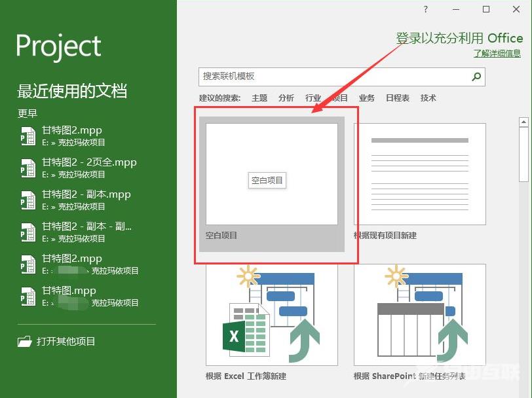This screenshot has width=532, height=398.
Task: Click 登录以充分利用 Office sign-in text
Action: click(459, 38)
